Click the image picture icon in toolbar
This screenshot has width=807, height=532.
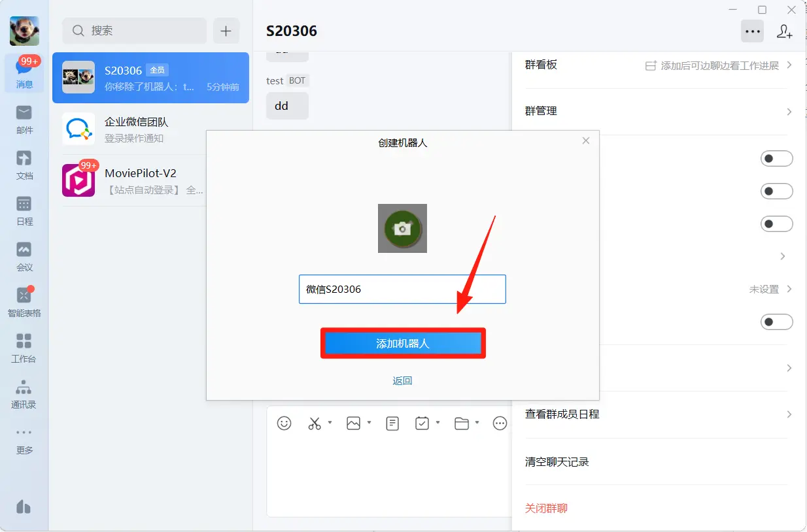tap(353, 424)
